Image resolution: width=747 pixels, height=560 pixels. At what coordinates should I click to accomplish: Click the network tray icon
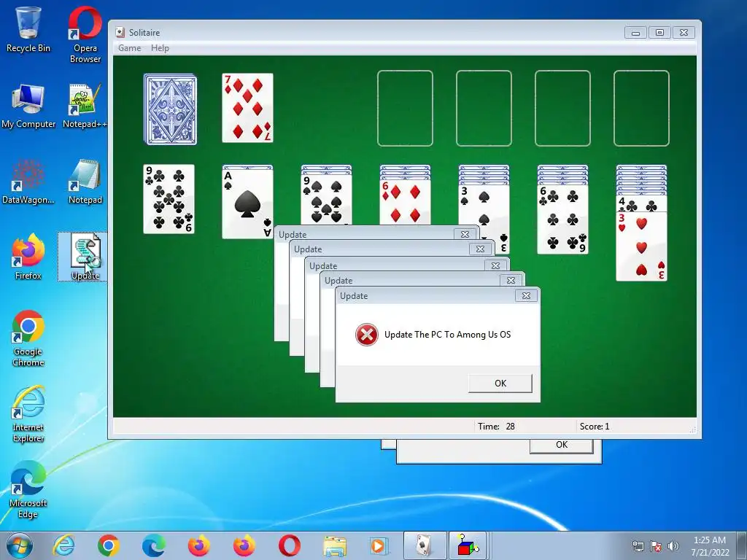tap(638, 546)
